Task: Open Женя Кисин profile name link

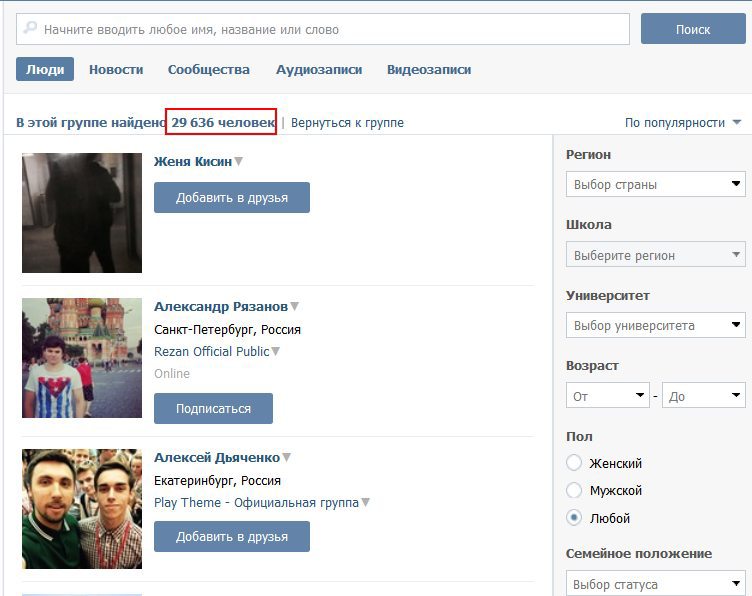Action: 193,162
